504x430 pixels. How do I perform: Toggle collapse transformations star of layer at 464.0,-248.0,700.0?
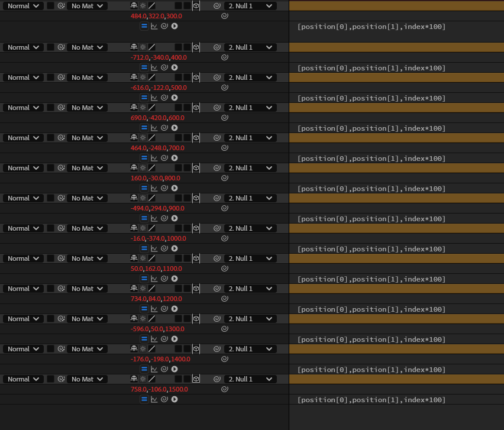pyautogui.click(x=143, y=138)
